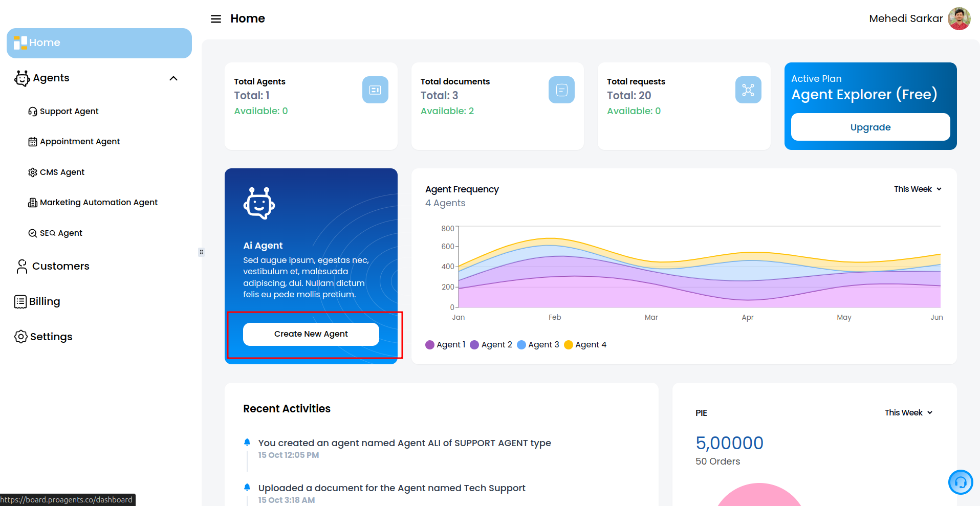The image size is (980, 506).
Task: Click the 5,00000 PIE value
Action: (x=729, y=443)
